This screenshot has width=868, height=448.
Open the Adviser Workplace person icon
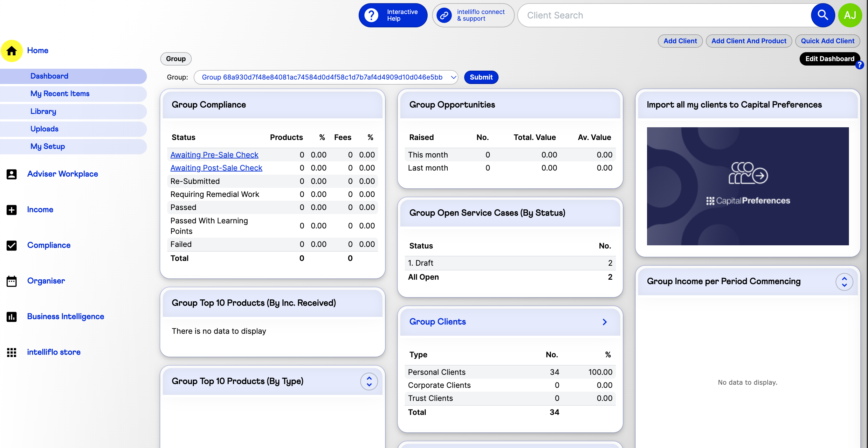[11, 174]
